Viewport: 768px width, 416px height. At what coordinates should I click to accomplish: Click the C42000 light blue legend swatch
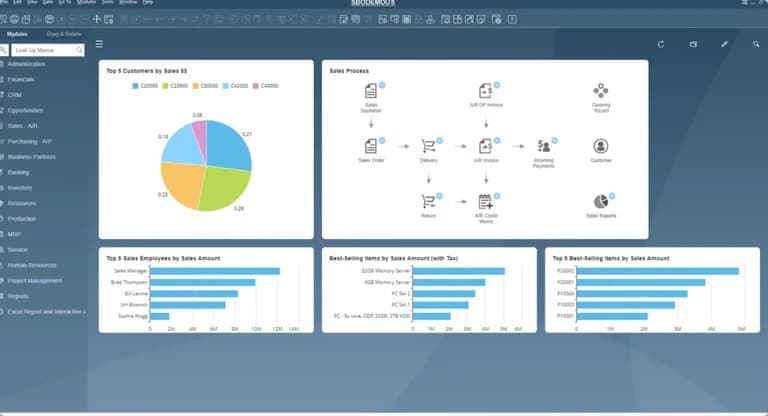click(226, 86)
